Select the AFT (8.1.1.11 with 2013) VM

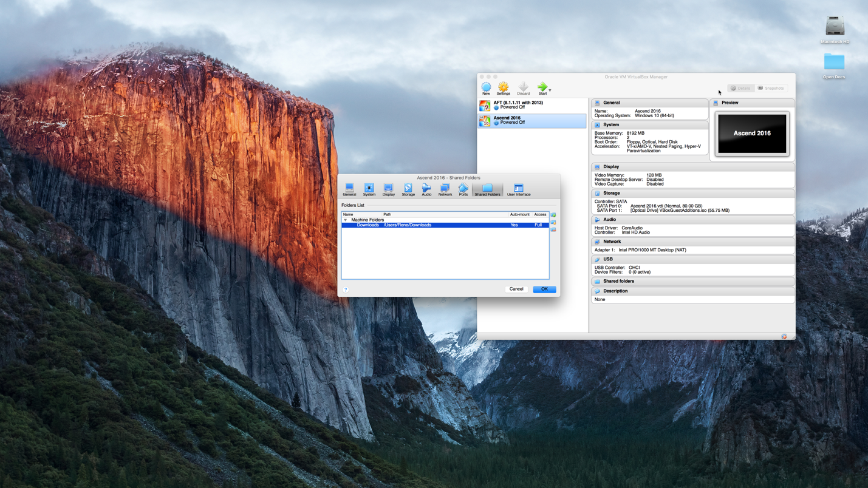pos(532,105)
